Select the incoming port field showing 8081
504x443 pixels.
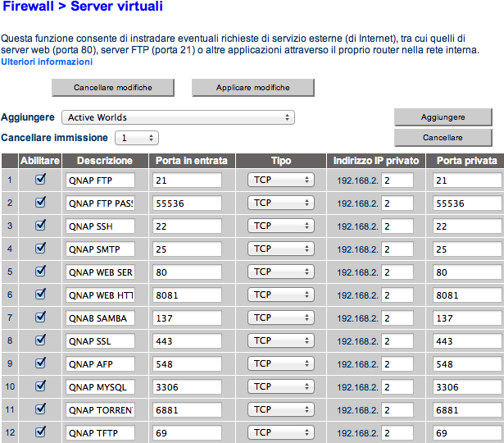click(x=187, y=295)
